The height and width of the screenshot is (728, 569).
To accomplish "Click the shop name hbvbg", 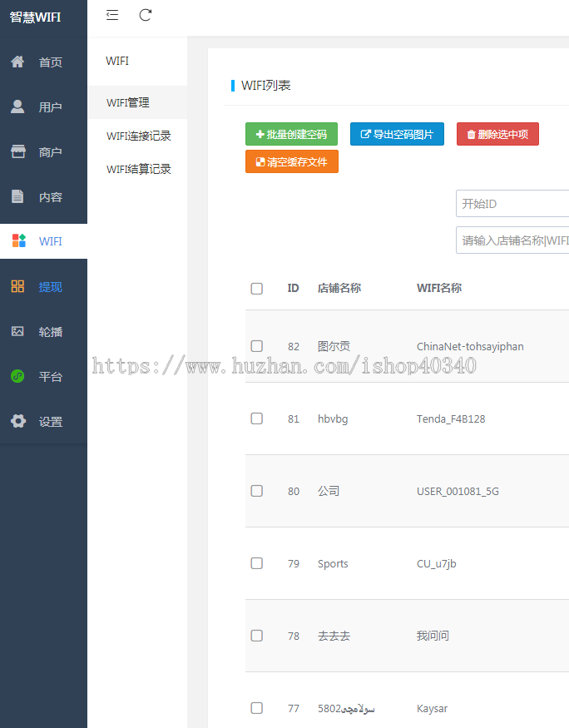I will point(333,418).
